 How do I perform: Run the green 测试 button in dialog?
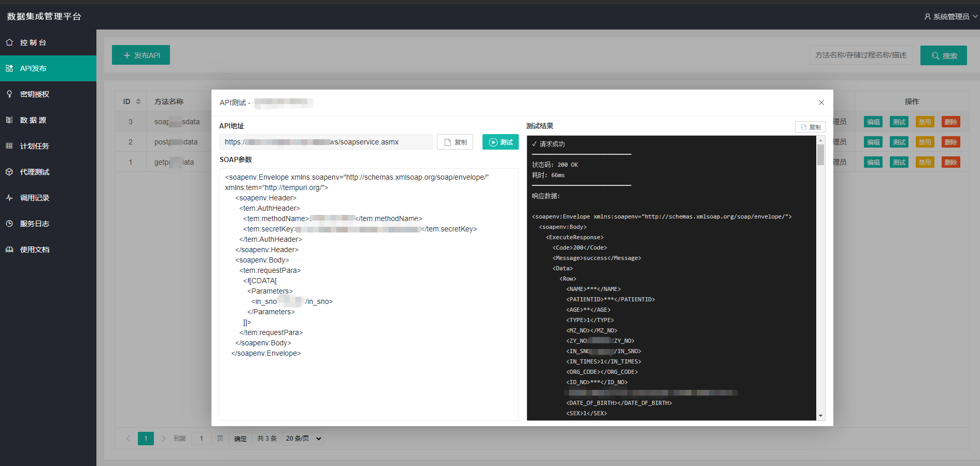500,142
